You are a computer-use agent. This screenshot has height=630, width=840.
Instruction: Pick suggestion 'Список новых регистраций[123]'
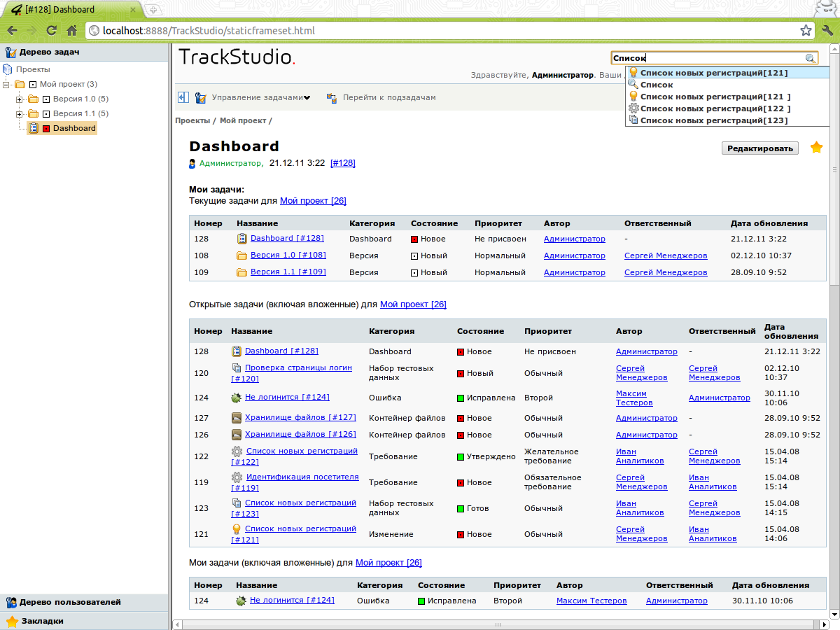pyautogui.click(x=714, y=120)
